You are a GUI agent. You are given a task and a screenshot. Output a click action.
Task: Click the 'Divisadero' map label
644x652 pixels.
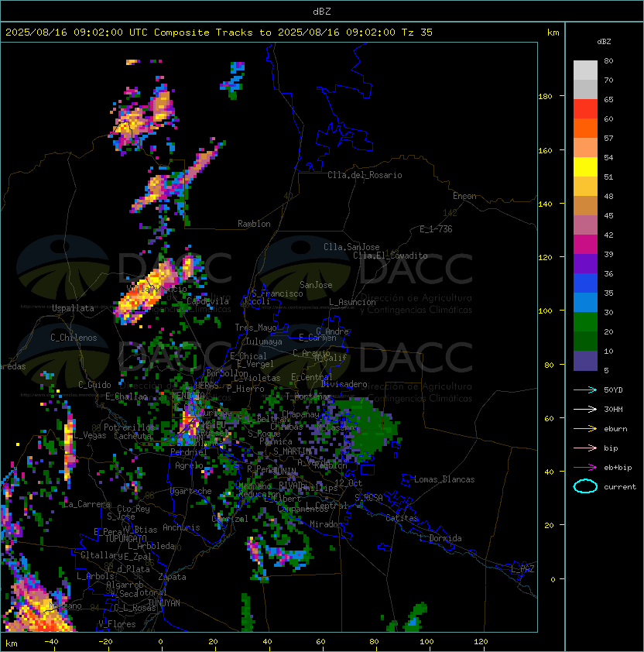(x=344, y=384)
